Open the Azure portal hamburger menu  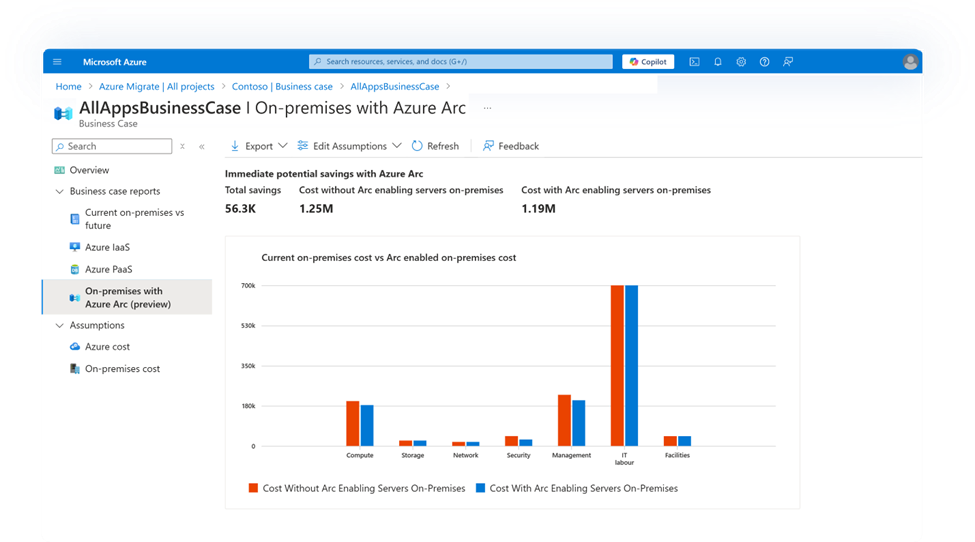57,62
